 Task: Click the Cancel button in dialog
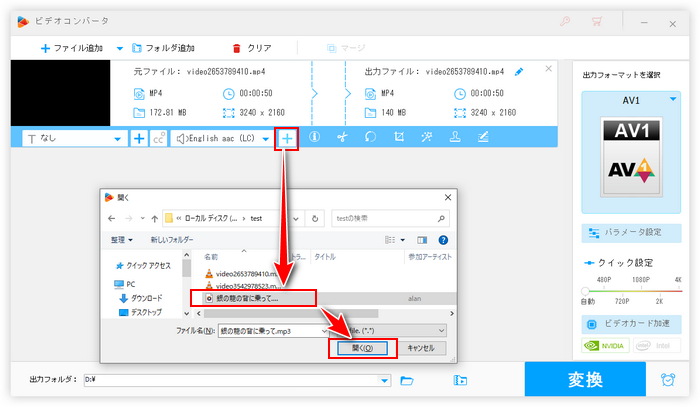[421, 348]
